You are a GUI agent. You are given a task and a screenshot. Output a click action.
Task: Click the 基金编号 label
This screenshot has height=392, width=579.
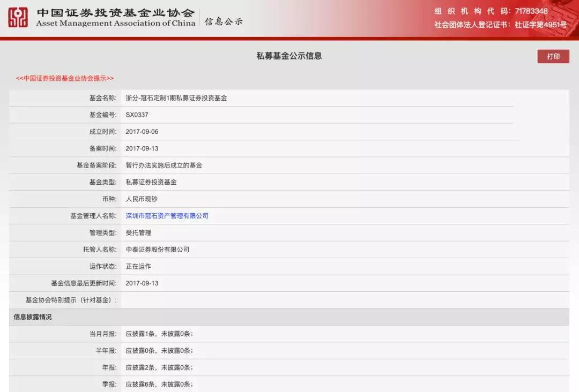102,115
